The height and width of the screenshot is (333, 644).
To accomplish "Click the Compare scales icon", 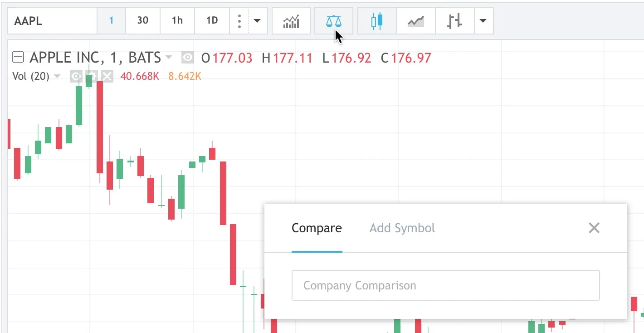I will 333,21.
